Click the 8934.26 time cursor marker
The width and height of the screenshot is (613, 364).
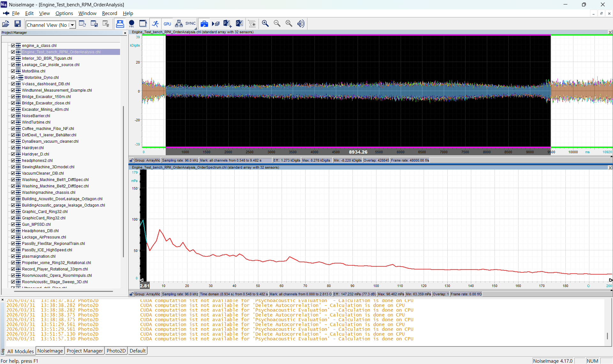[358, 152]
